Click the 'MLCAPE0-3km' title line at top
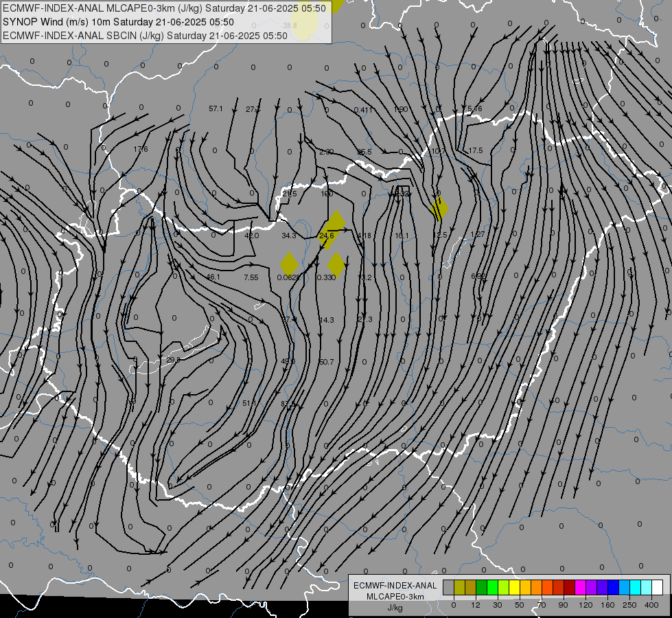The width and height of the screenshot is (672, 618). point(164,8)
